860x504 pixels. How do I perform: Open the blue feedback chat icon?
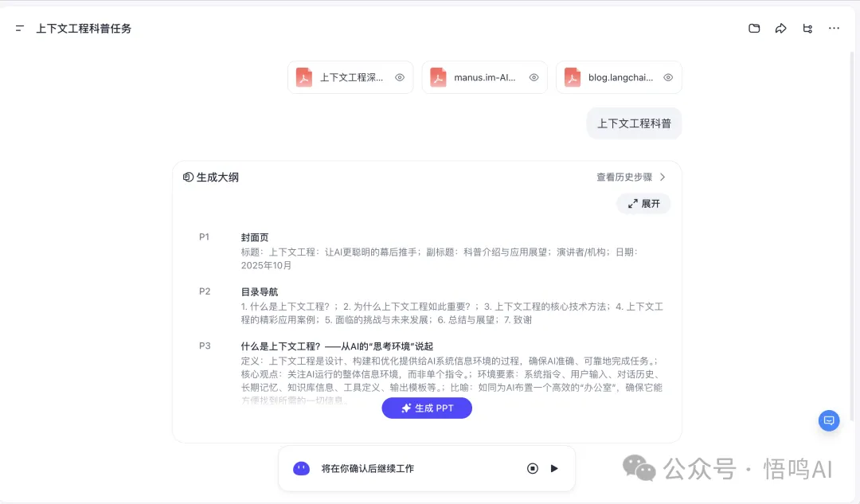(x=829, y=421)
